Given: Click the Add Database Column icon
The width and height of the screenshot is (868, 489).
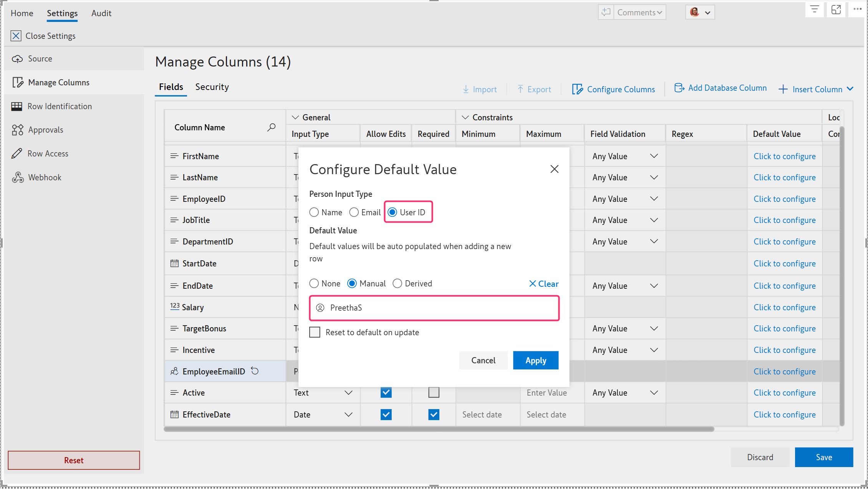Looking at the screenshot, I should pyautogui.click(x=679, y=88).
